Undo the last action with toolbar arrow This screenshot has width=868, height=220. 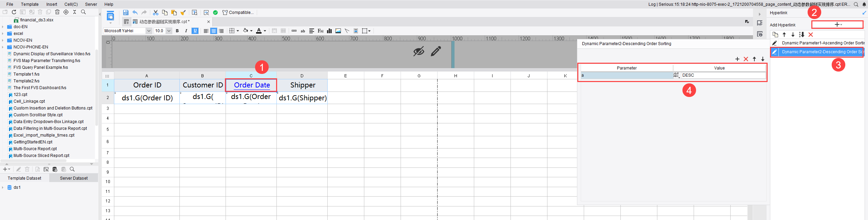click(x=135, y=13)
